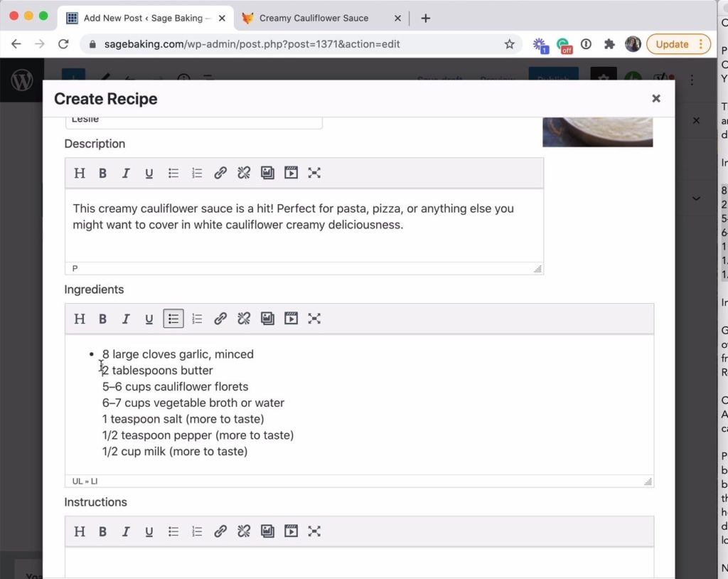Screen dimensions: 728x579
Task: Insert image in Description toolbar
Action: point(267,173)
